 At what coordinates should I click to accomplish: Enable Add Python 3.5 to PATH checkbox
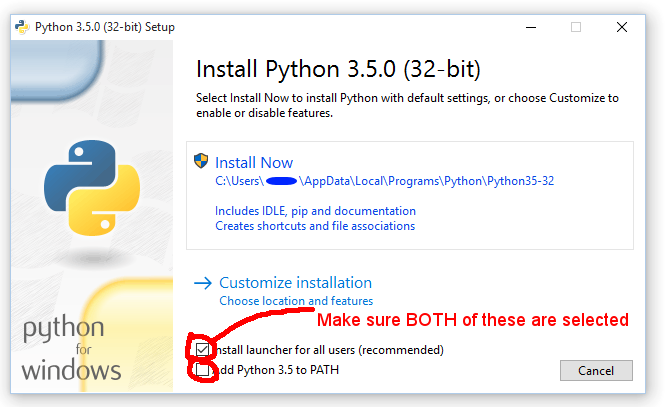pyautogui.click(x=202, y=370)
